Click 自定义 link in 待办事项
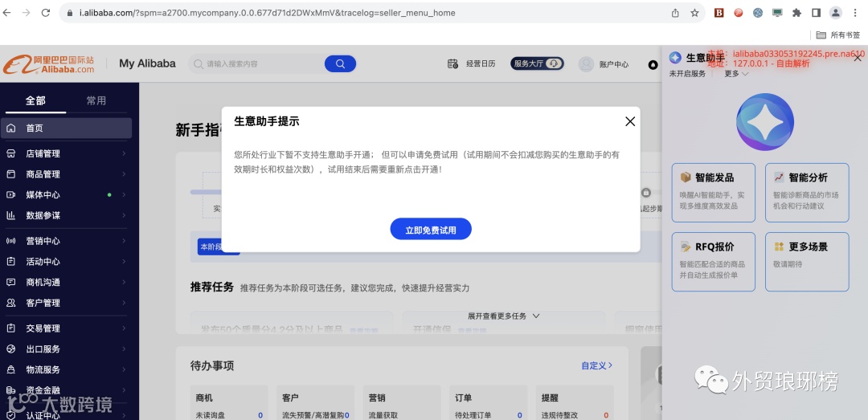 (x=596, y=365)
